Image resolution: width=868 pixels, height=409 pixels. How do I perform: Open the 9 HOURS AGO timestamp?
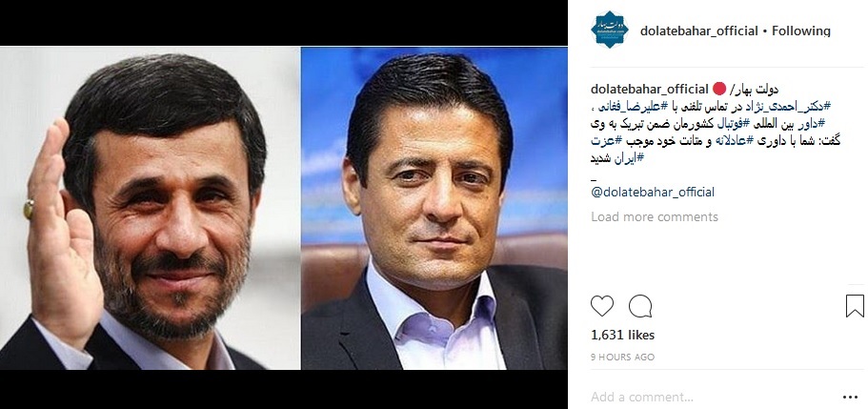[x=623, y=358]
